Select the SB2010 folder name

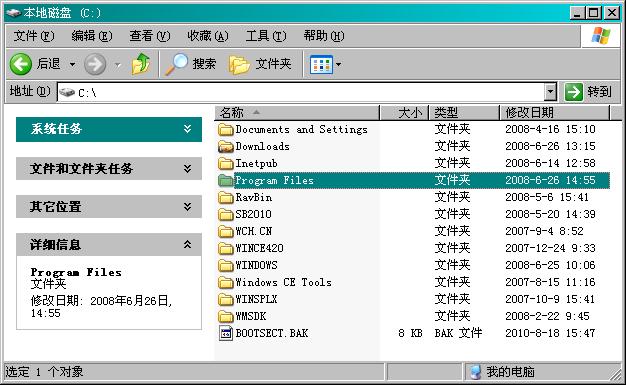pos(253,214)
